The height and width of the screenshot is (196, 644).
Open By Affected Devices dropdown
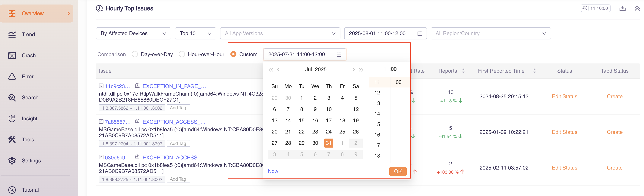click(133, 33)
